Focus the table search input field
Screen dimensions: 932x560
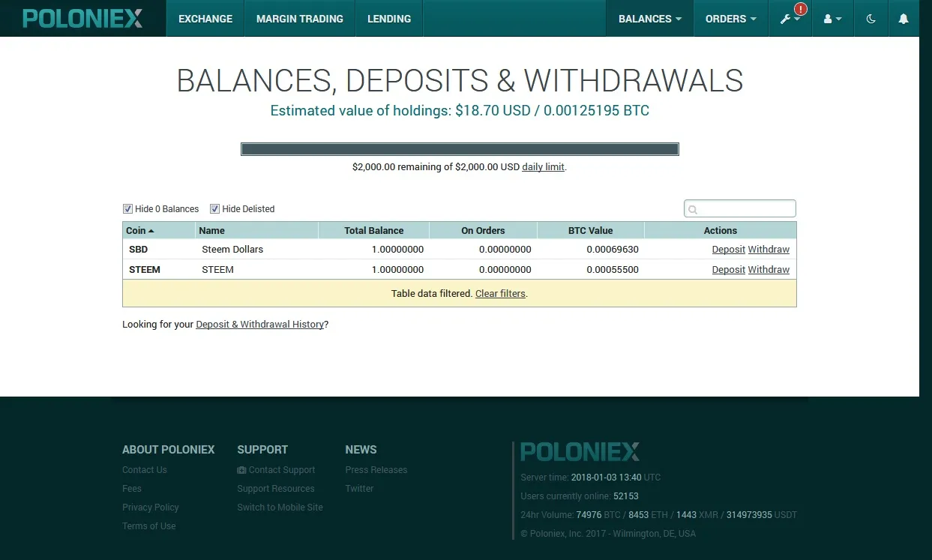(740, 208)
